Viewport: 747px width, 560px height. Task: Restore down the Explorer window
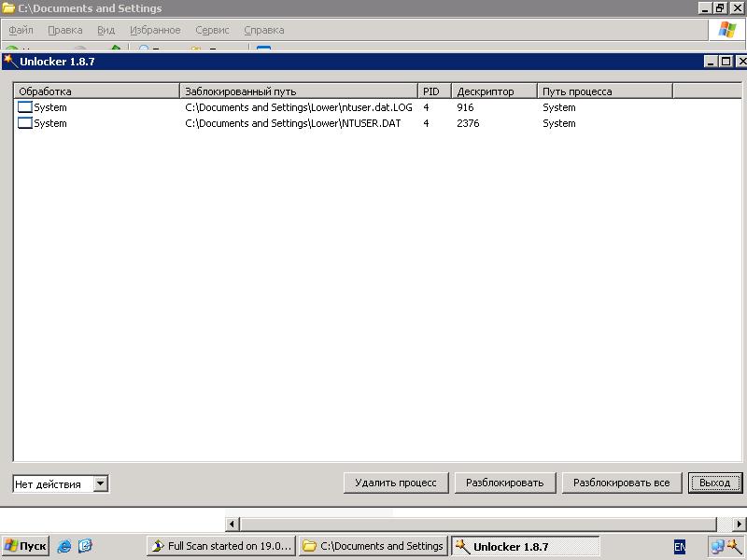tap(720, 7)
